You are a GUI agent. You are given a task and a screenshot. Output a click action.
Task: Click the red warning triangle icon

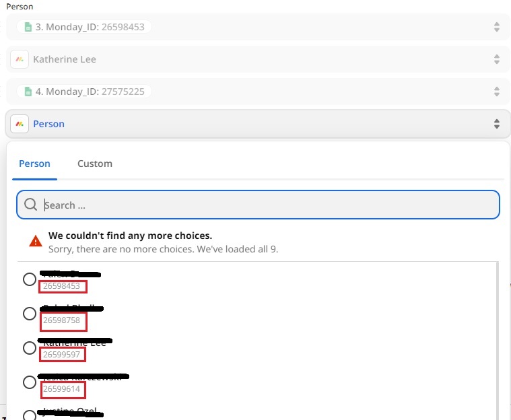(x=36, y=242)
